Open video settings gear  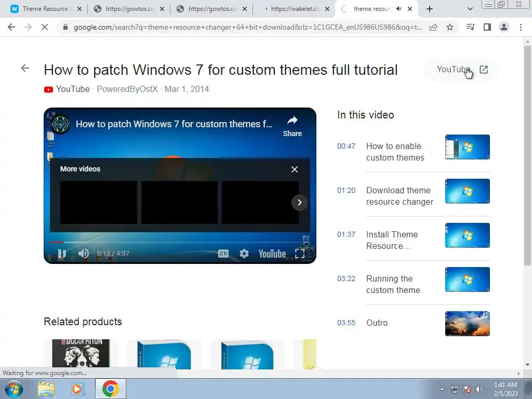point(244,254)
